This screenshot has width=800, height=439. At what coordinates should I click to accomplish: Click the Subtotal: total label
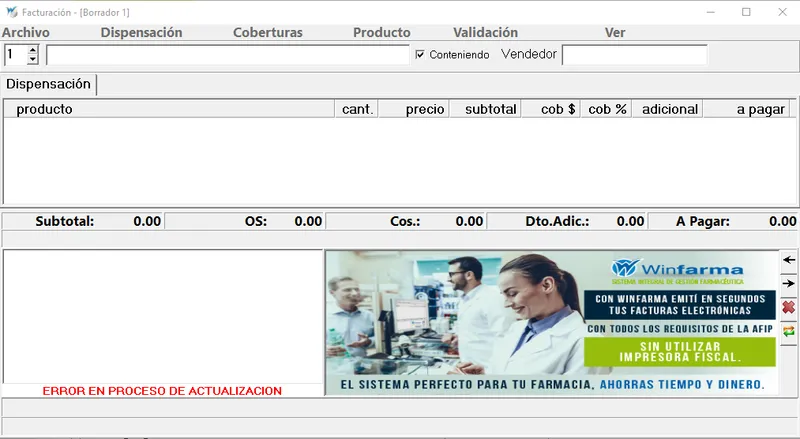[65, 221]
